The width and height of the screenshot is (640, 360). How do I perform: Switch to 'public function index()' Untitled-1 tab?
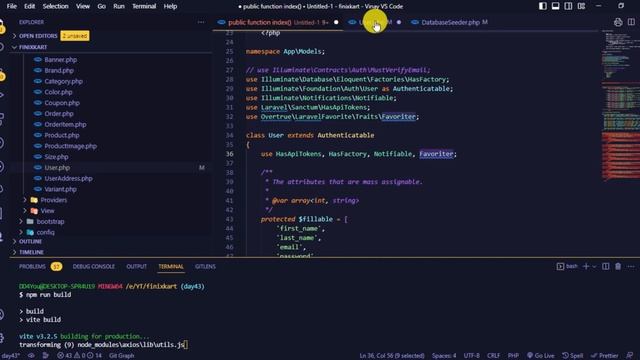click(x=278, y=22)
